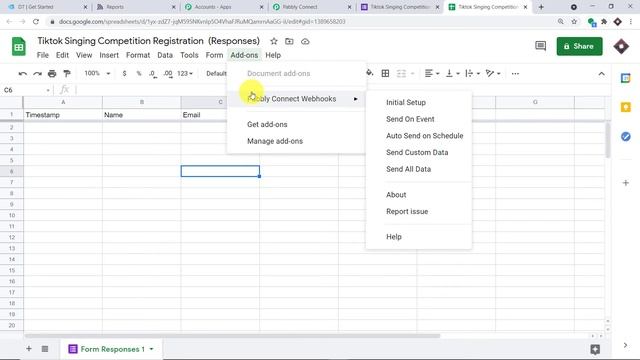The height and width of the screenshot is (360, 640).
Task: Select Manage add-ons menu entry
Action: pos(296,141)
